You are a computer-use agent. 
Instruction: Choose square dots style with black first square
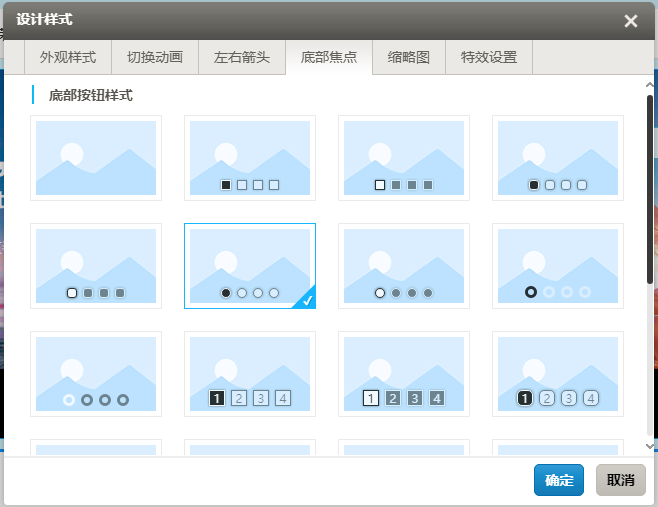point(250,158)
